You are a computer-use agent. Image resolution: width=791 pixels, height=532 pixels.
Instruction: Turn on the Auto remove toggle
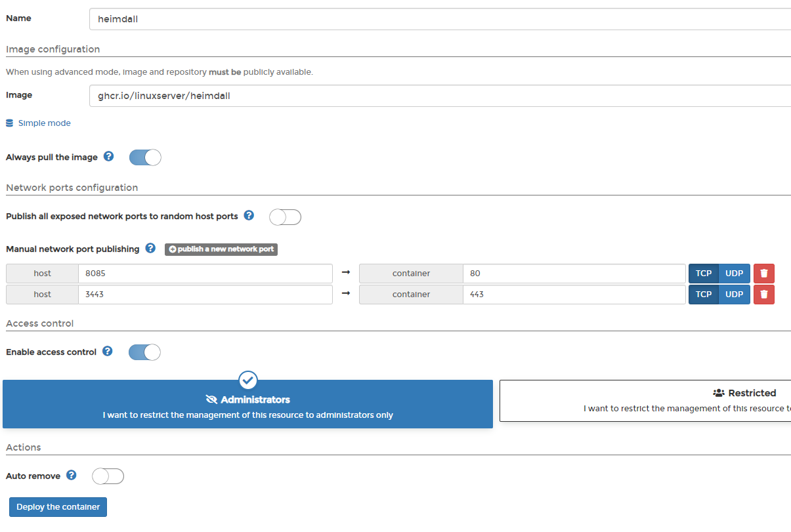[x=107, y=476]
